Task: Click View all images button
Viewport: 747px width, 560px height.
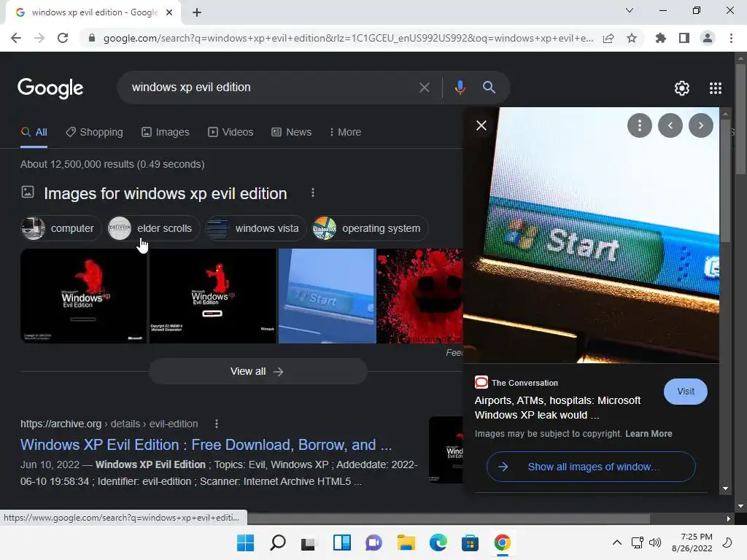Action: click(258, 371)
